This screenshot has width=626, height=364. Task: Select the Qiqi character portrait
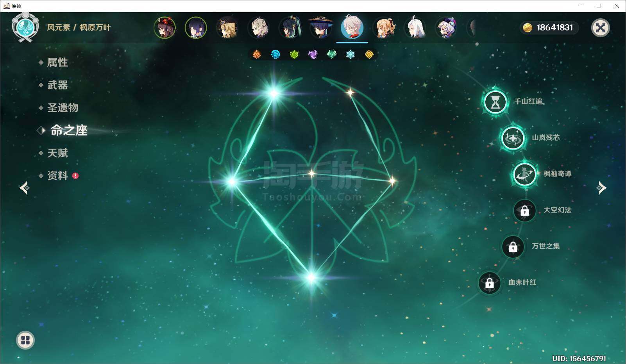446,28
